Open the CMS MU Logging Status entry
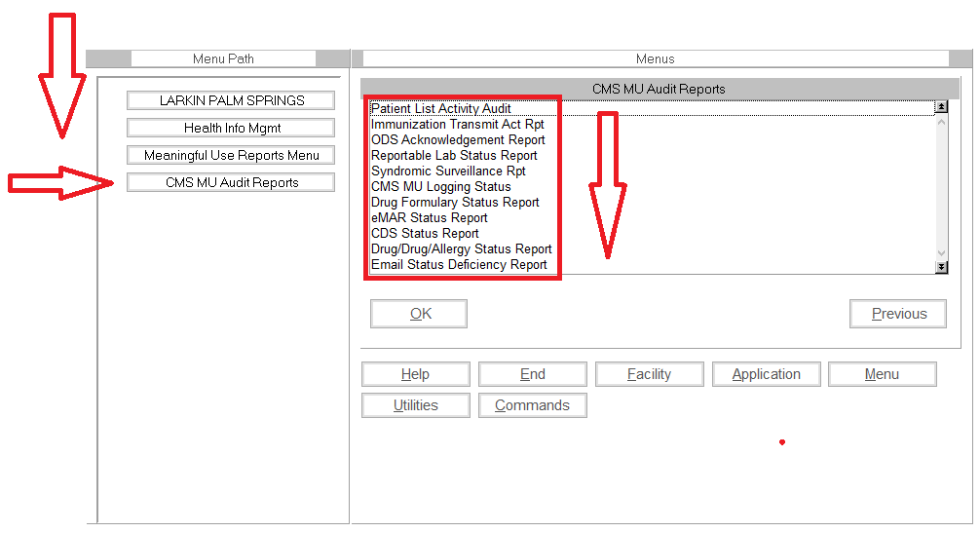The width and height of the screenshot is (980, 533). click(x=440, y=187)
